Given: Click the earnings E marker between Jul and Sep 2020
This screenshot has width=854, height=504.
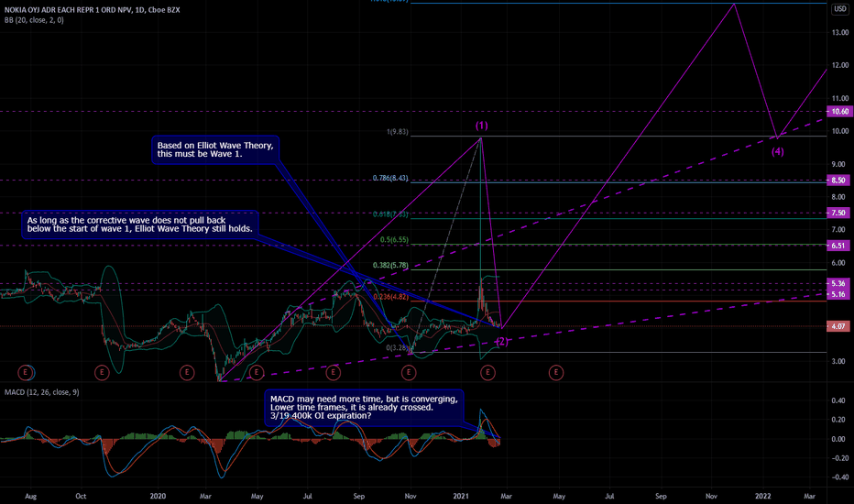Looking at the screenshot, I should (333, 373).
